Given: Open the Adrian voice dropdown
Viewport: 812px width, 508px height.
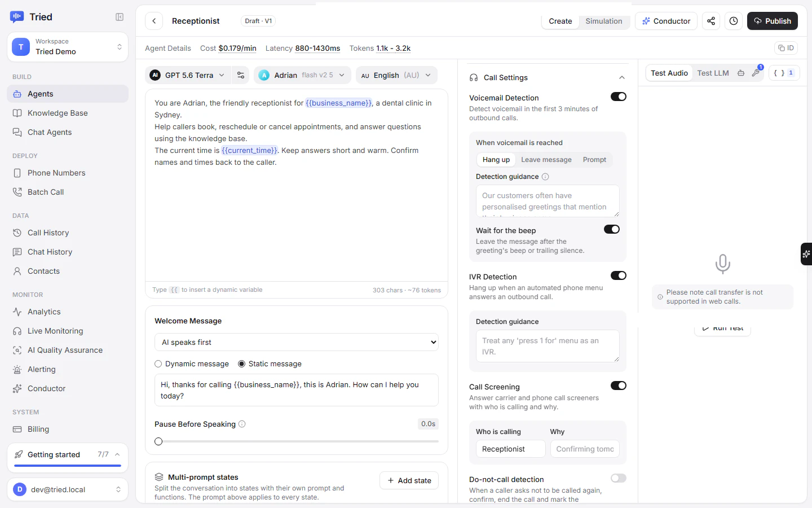Looking at the screenshot, I should coord(302,75).
